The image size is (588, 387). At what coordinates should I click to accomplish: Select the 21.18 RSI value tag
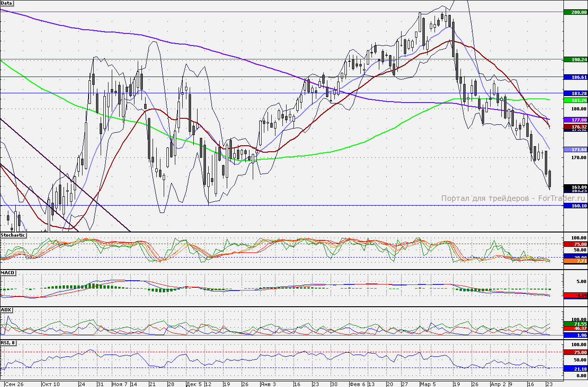pyautogui.click(x=575, y=369)
